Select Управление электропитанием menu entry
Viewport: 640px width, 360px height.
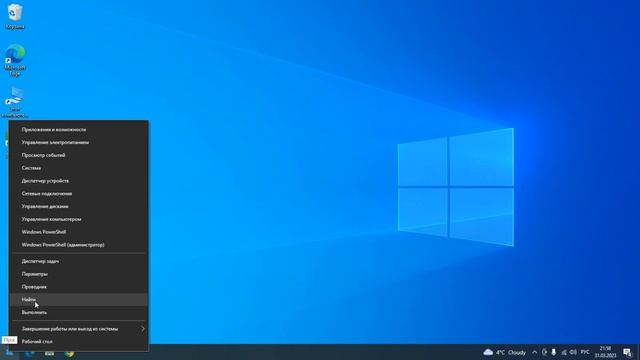pyautogui.click(x=78, y=142)
